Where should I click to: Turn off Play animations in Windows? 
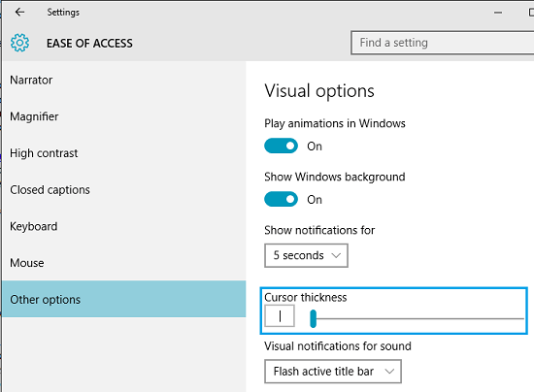point(281,146)
